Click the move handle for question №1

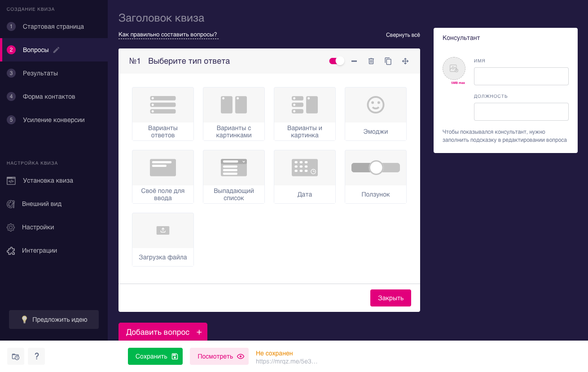(405, 61)
